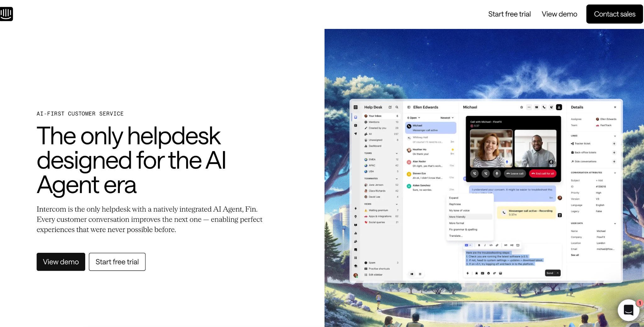
Task: Click the black View demo button under the headline
Action: [61, 262]
